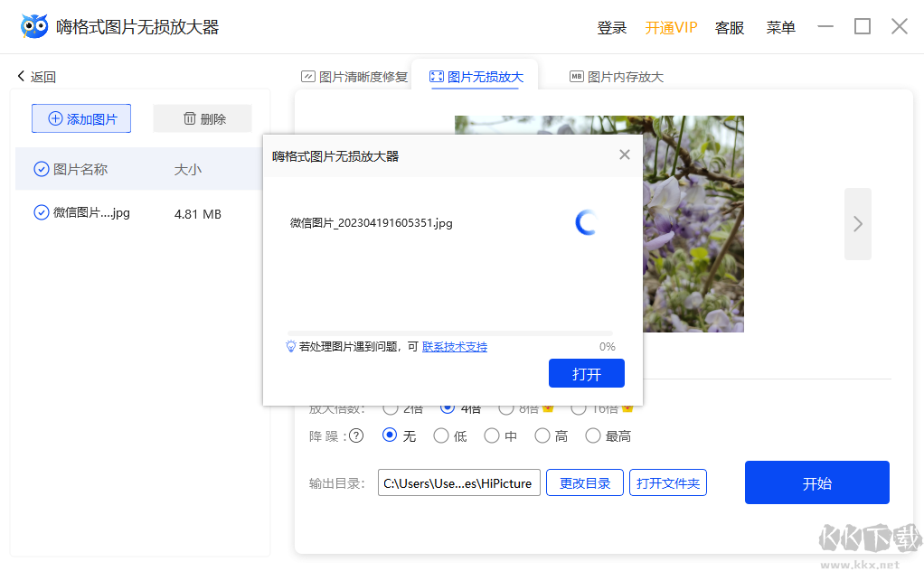Select the 4倍 magnification radio button
This screenshot has width=924, height=571.
[448, 407]
